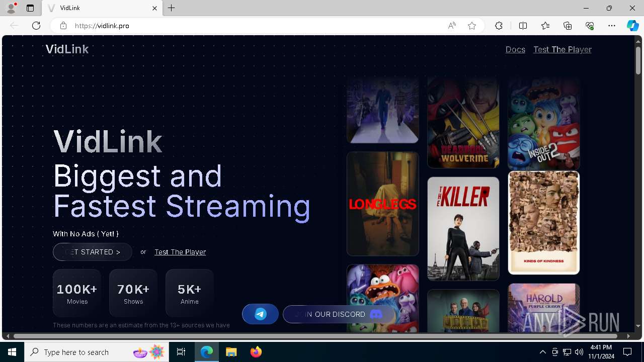
Task: Show hidden system tray icons
Action: (542, 352)
